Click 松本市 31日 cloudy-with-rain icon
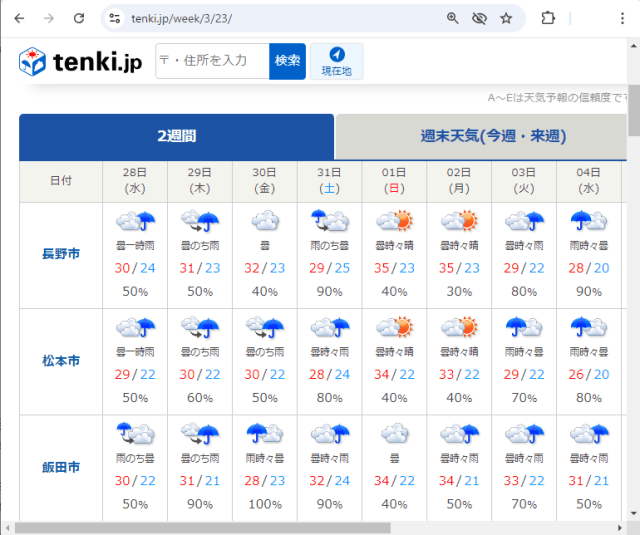This screenshot has height=535, width=640. (329, 327)
